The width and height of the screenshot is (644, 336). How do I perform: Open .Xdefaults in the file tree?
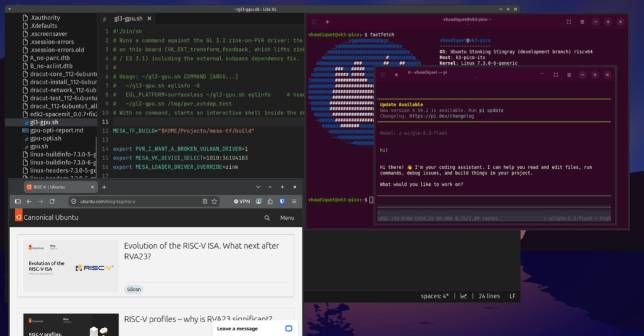point(43,26)
